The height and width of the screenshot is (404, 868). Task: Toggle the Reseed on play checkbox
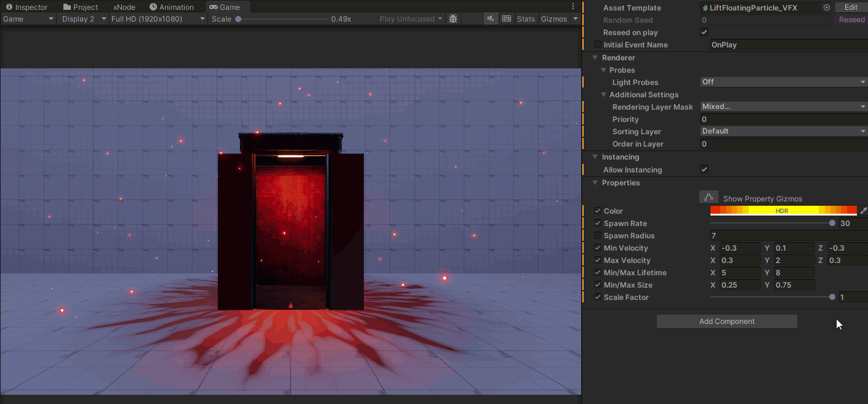[x=704, y=32]
